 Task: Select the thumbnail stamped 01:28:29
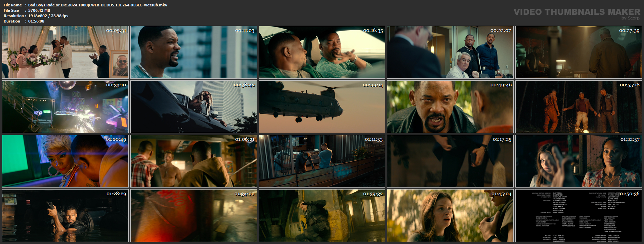(x=65, y=215)
